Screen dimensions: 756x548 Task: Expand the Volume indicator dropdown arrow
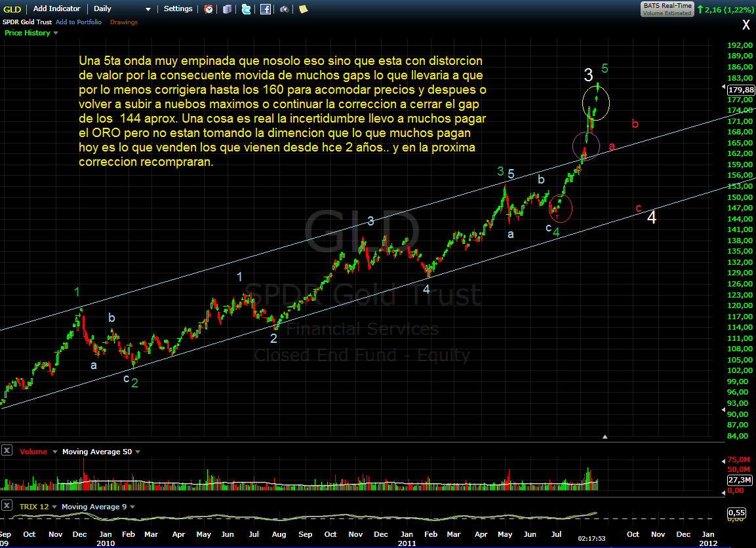click(55, 452)
